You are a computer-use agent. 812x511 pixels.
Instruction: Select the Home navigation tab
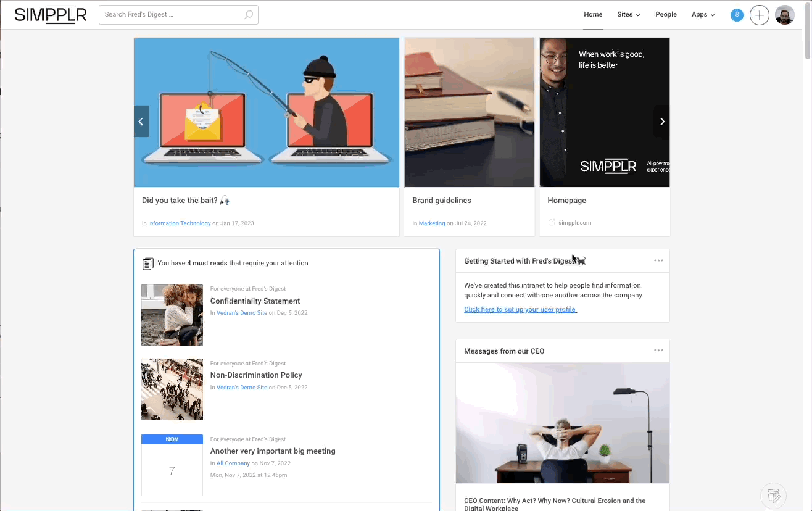[593, 15]
